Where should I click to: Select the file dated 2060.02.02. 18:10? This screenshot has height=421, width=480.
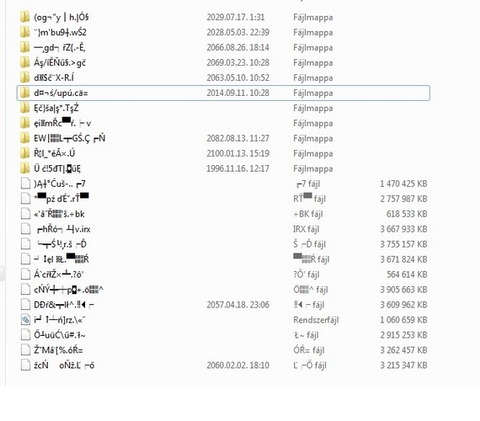(x=223, y=365)
